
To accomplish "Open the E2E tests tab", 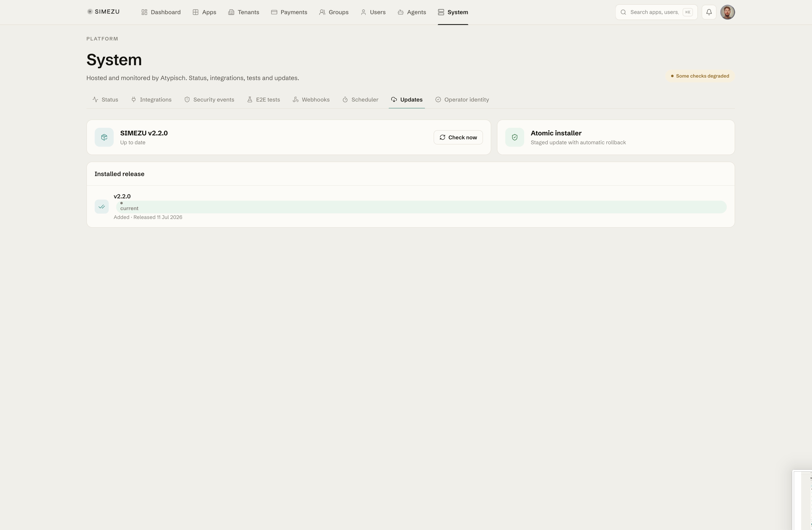I will pyautogui.click(x=263, y=100).
